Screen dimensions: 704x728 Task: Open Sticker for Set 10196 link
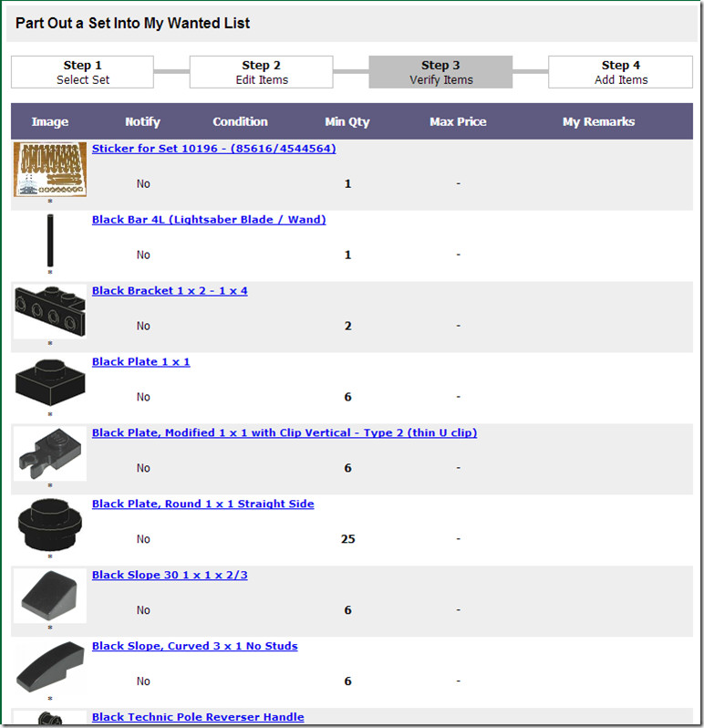coord(213,149)
